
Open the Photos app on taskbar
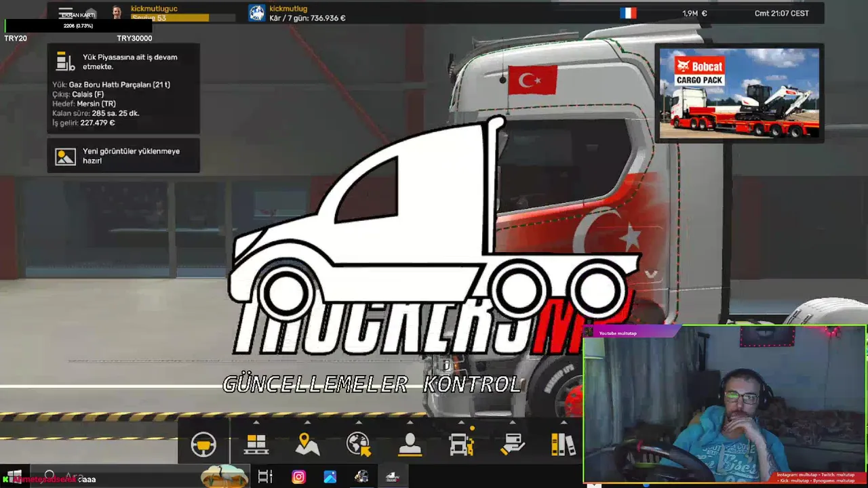[x=330, y=477]
